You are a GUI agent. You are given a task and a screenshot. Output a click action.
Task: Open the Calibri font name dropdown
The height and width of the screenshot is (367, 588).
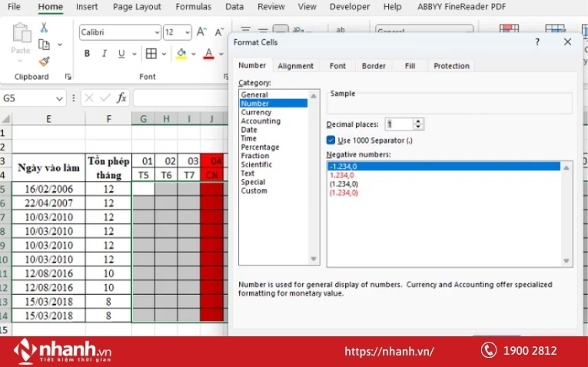(157, 32)
